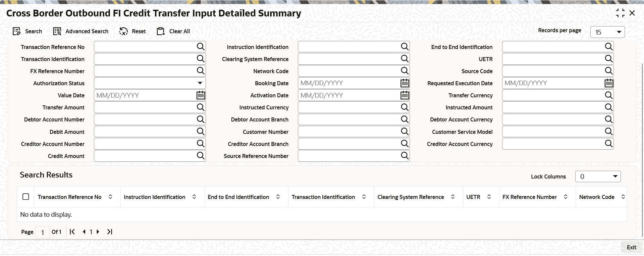Image resolution: width=644 pixels, height=256 pixels.
Task: Exit the summary screen
Action: (631, 247)
